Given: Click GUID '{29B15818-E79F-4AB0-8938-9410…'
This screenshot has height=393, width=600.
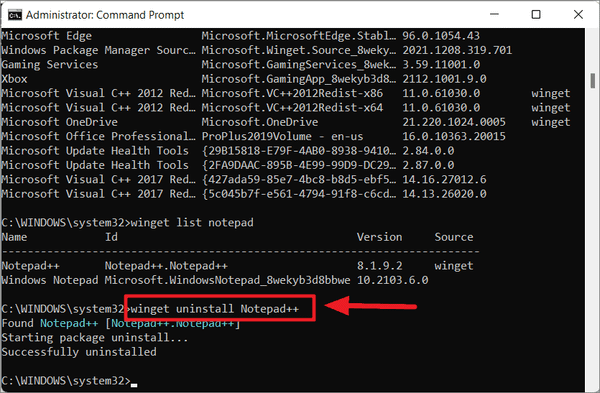Looking at the screenshot, I should 298,151.
